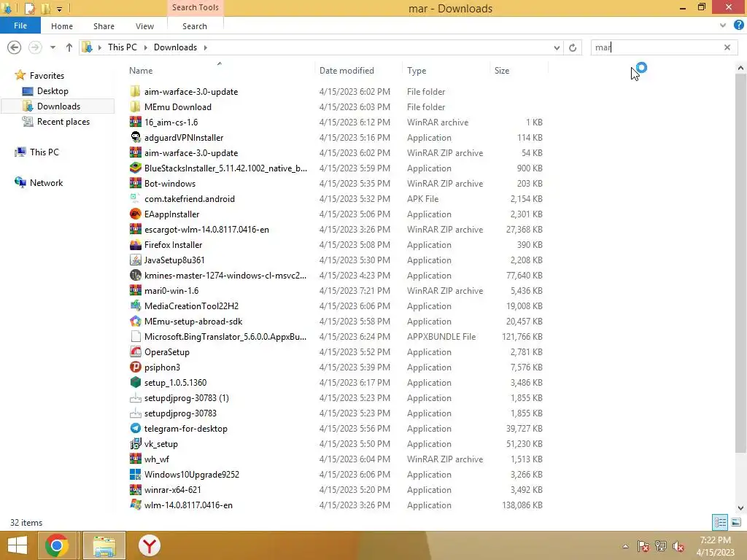Image resolution: width=747 pixels, height=560 pixels.
Task: Open Explorer help question mark icon
Action: pos(738,26)
